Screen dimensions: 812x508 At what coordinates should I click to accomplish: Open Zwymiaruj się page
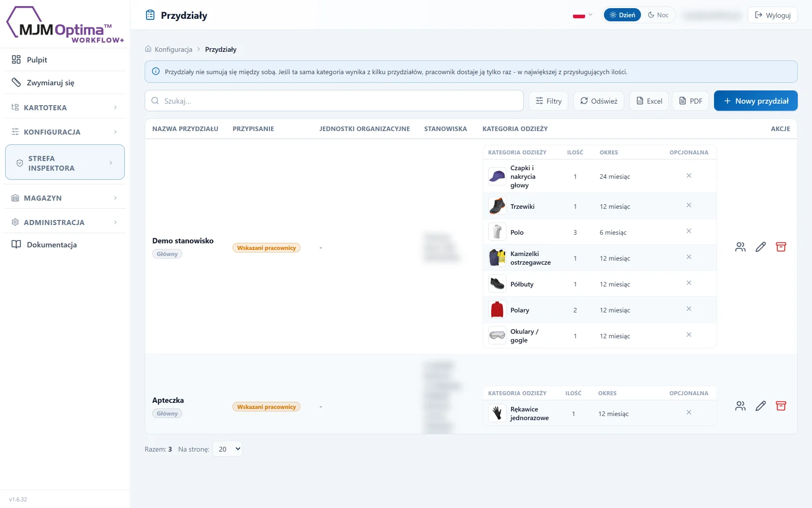pos(65,83)
